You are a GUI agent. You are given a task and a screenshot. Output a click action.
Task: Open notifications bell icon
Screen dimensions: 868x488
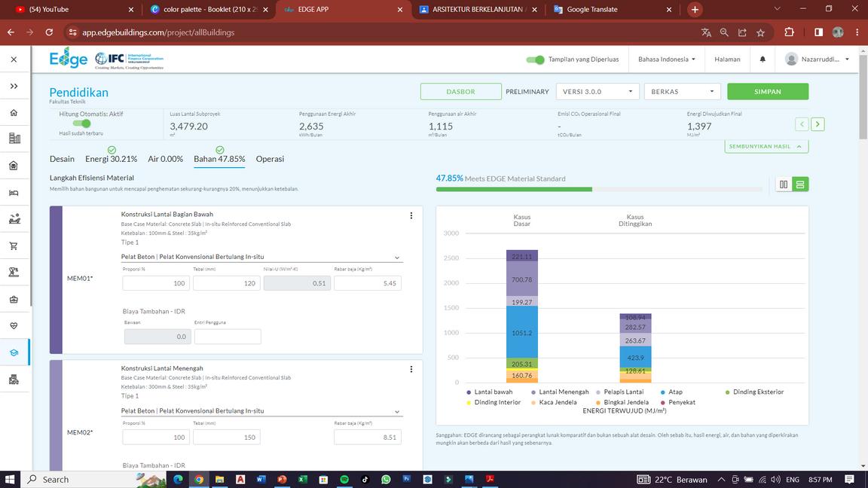pos(763,59)
